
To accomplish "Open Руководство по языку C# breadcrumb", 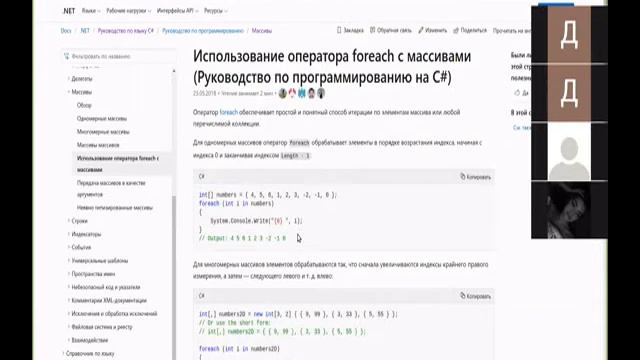I will 126,31.
